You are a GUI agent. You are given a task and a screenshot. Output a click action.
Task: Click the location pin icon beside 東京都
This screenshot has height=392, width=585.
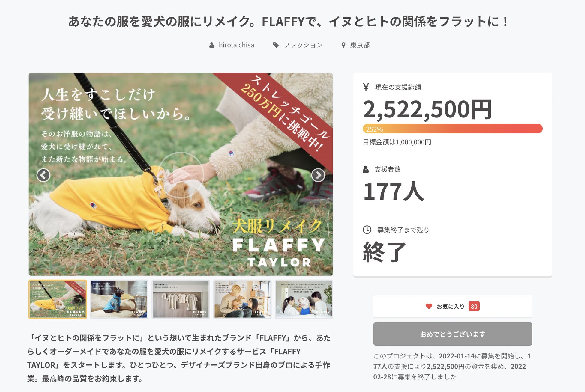click(x=343, y=45)
